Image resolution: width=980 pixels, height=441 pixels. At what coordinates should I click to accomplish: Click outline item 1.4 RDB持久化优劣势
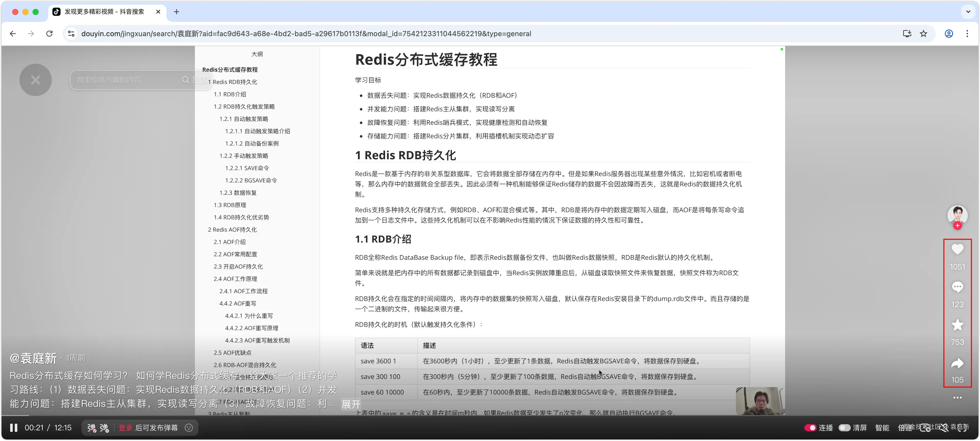pyautogui.click(x=241, y=217)
